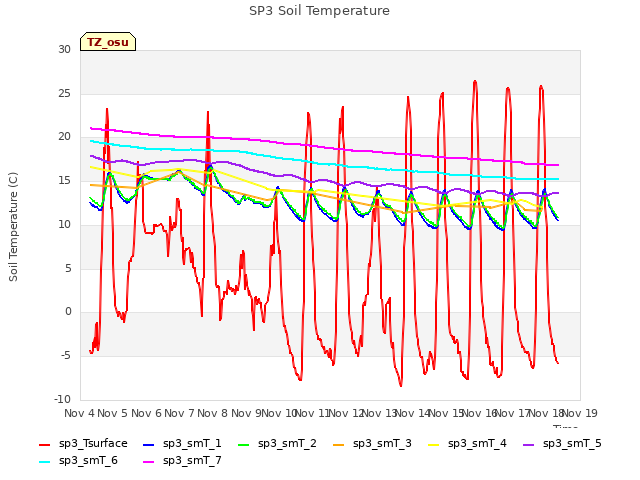Image resolution: width=640 pixels, height=480 pixels.
Task: Click the orange sp3_smT_3 legend swatch
Action: [339, 444]
